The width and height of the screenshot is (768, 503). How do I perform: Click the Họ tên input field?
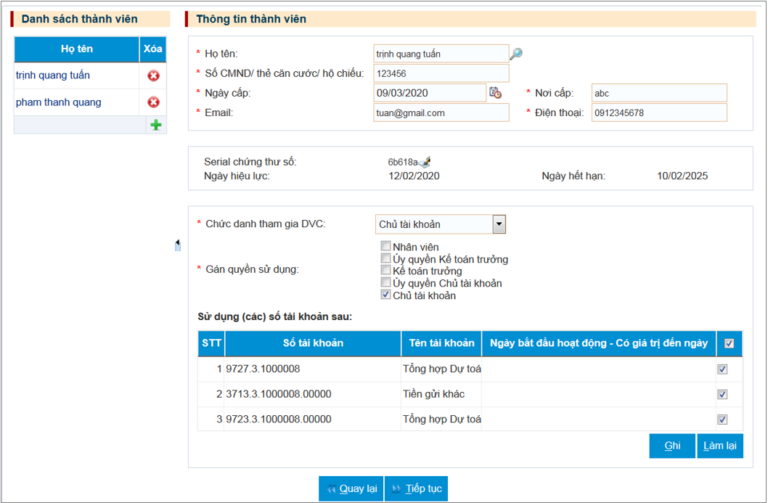click(x=441, y=54)
